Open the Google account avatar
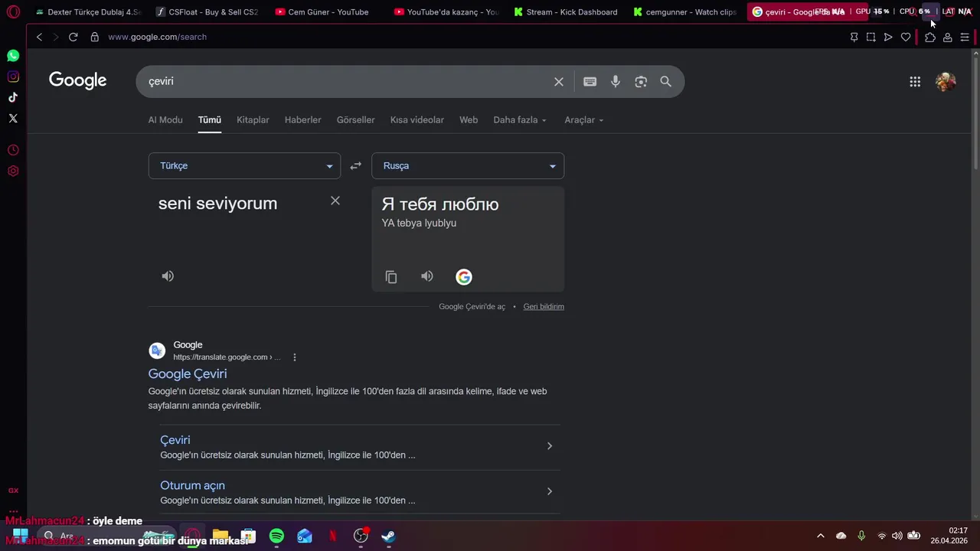Image resolution: width=980 pixels, height=551 pixels. pyautogui.click(x=946, y=82)
